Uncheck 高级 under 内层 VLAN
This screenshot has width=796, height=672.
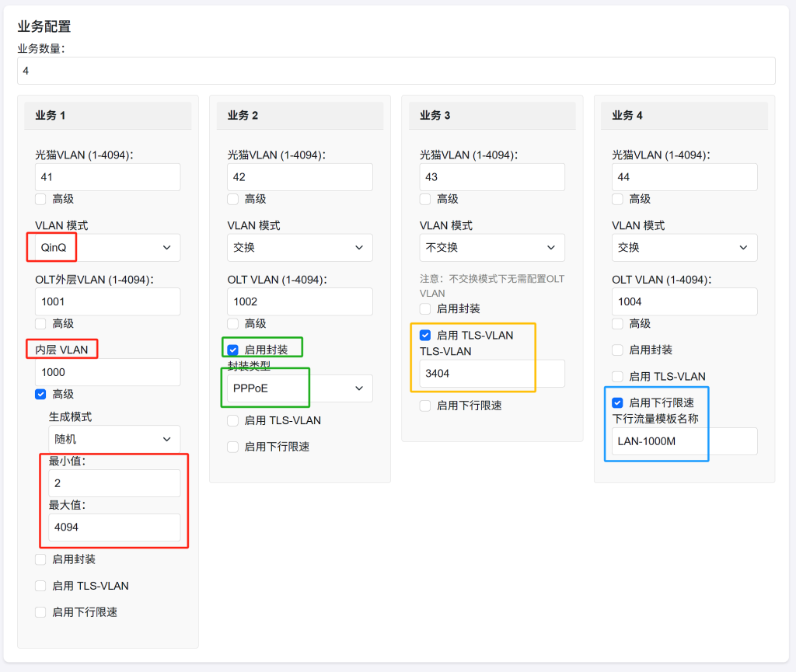pyautogui.click(x=40, y=394)
